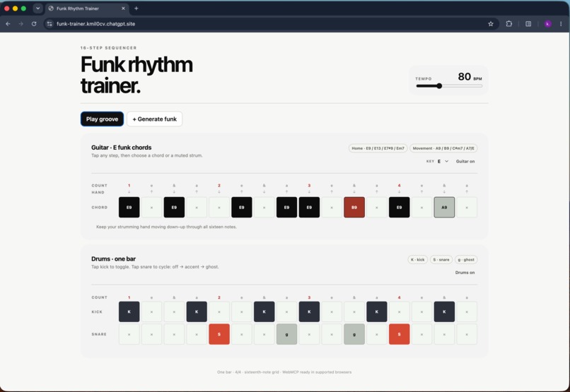Toggle the kick on count 3
This screenshot has width=570, height=392.
(309, 311)
